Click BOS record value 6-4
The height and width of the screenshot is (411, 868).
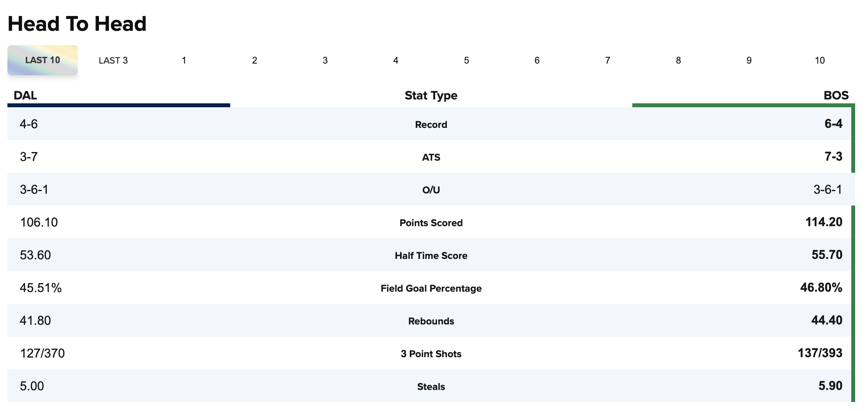(833, 124)
